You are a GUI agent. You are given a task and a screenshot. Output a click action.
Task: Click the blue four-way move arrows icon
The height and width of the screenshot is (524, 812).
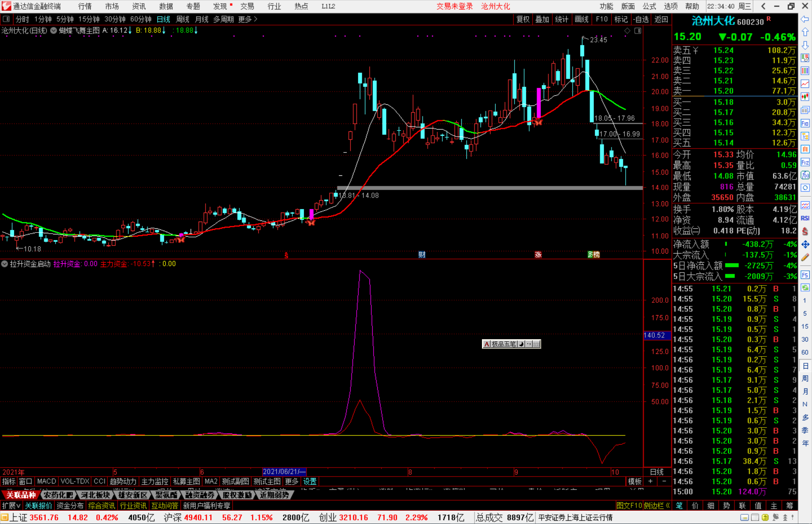805,245
